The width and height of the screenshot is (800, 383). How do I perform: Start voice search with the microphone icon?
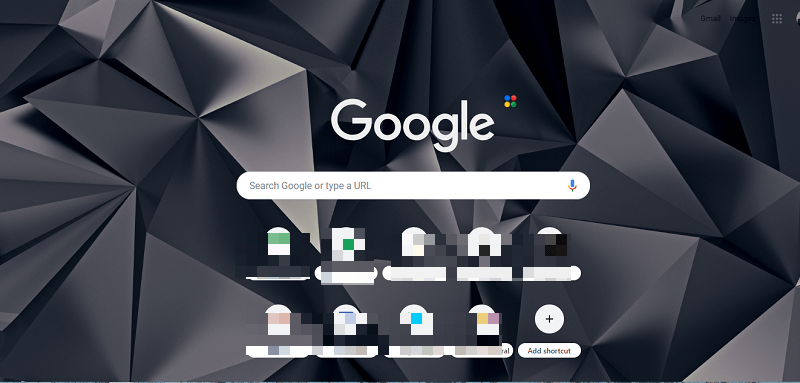pos(572,186)
